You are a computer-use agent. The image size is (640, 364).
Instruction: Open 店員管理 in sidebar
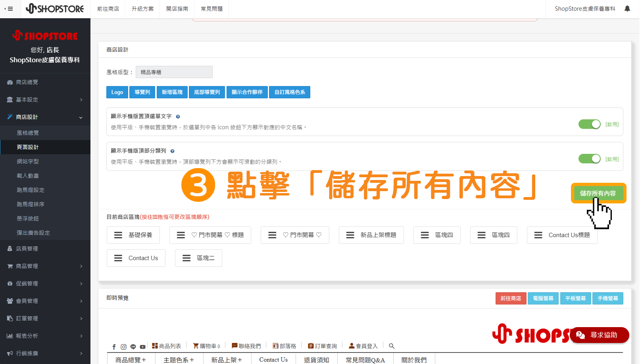coord(45,249)
